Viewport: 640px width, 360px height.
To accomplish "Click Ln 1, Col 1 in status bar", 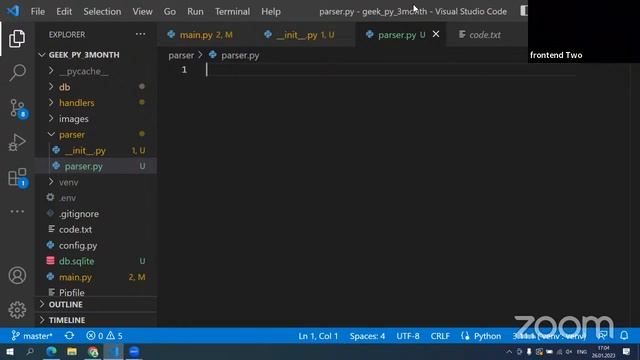I will click(x=318, y=336).
